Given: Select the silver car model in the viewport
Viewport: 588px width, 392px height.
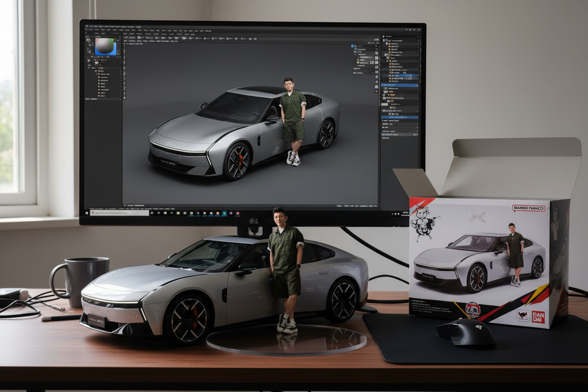Looking at the screenshot, I should (244, 132).
